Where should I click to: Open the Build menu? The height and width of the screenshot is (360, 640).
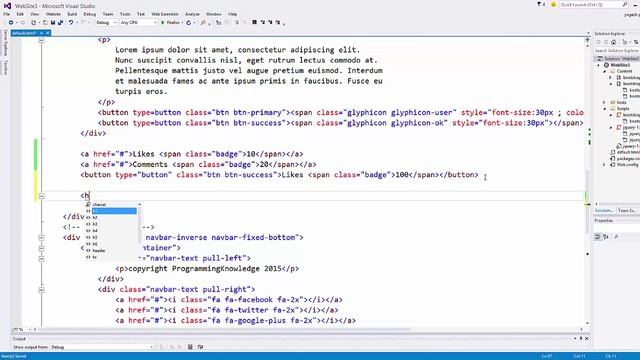(x=72, y=14)
